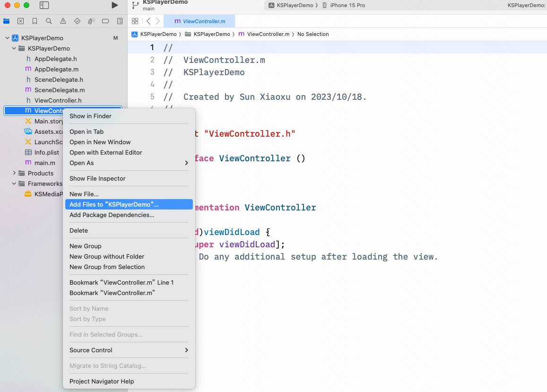Collapse the Frameworks group

pyautogui.click(x=14, y=183)
